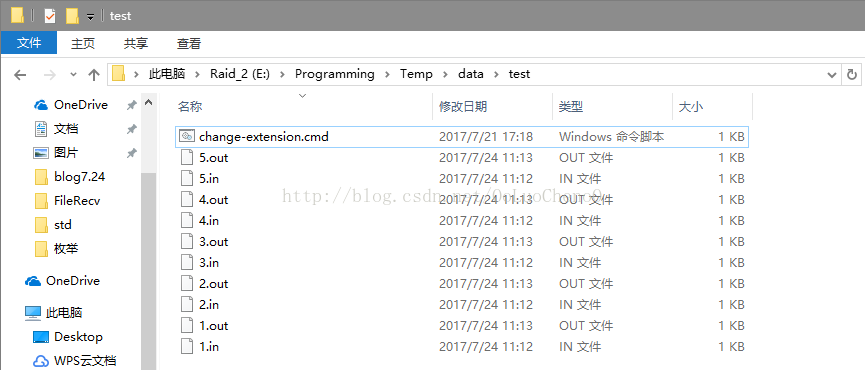The image size is (865, 370).
Task: Click the OneDrive cloud icon above 此电脑
Action: pos(33,281)
